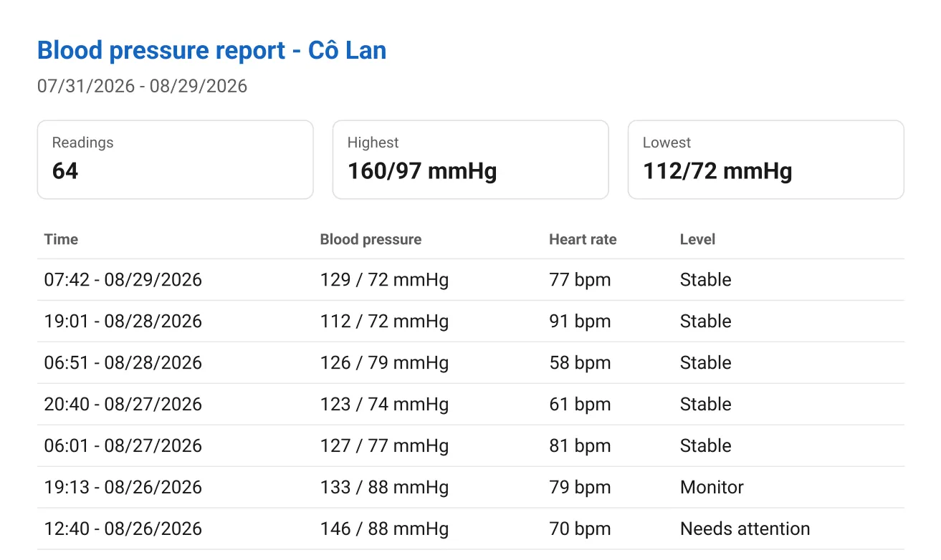Select the time cell 07:42 - 08/29/2026

pyautogui.click(x=123, y=280)
